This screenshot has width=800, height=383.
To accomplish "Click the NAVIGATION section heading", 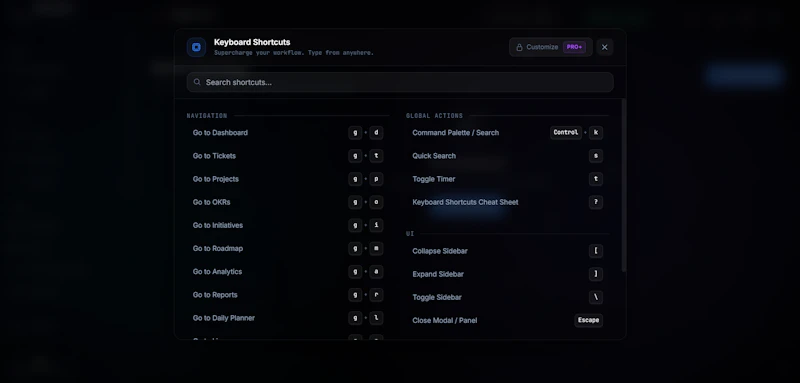I will pyautogui.click(x=207, y=116).
